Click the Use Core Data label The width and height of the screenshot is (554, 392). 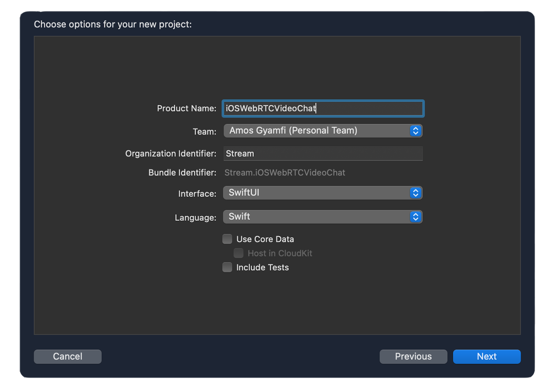[x=265, y=239]
